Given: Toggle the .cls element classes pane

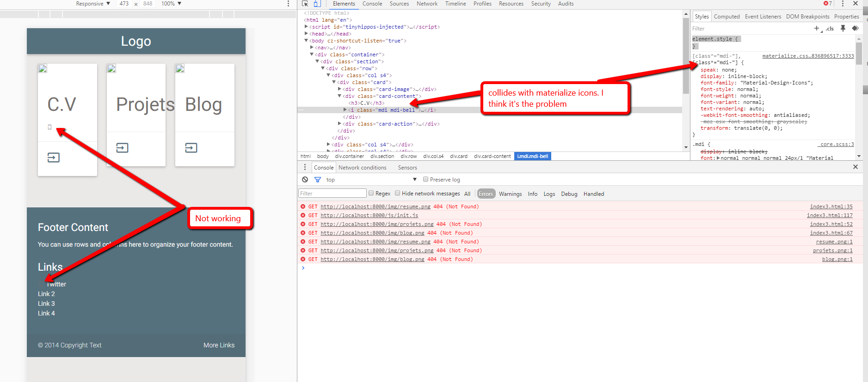Looking at the screenshot, I should pos(830,28).
